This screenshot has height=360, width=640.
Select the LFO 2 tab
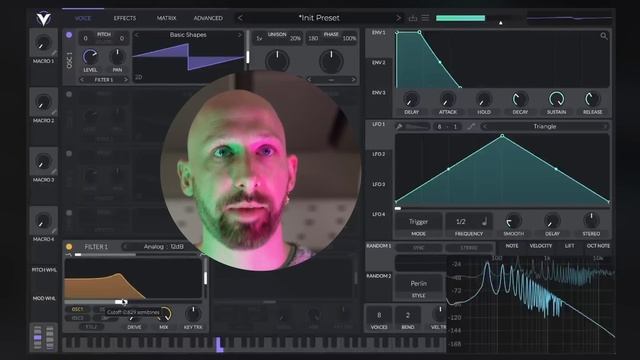point(378,154)
